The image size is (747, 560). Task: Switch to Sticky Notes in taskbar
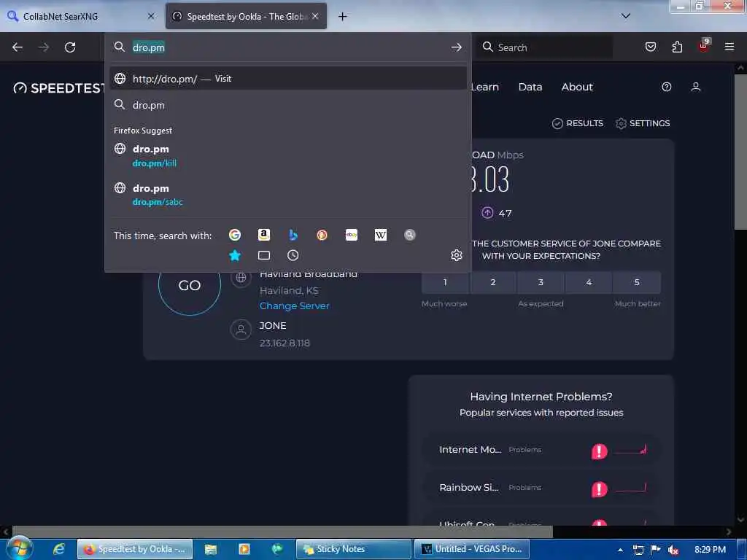point(354,549)
